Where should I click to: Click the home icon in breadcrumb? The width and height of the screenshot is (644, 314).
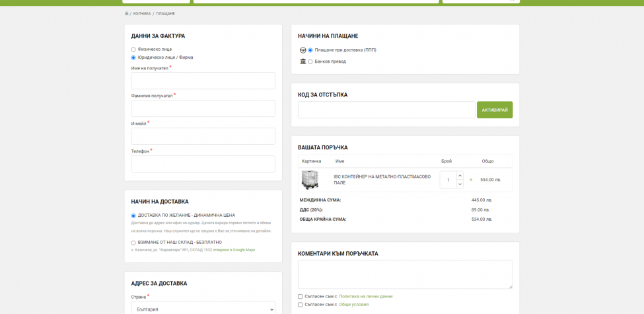[127, 14]
